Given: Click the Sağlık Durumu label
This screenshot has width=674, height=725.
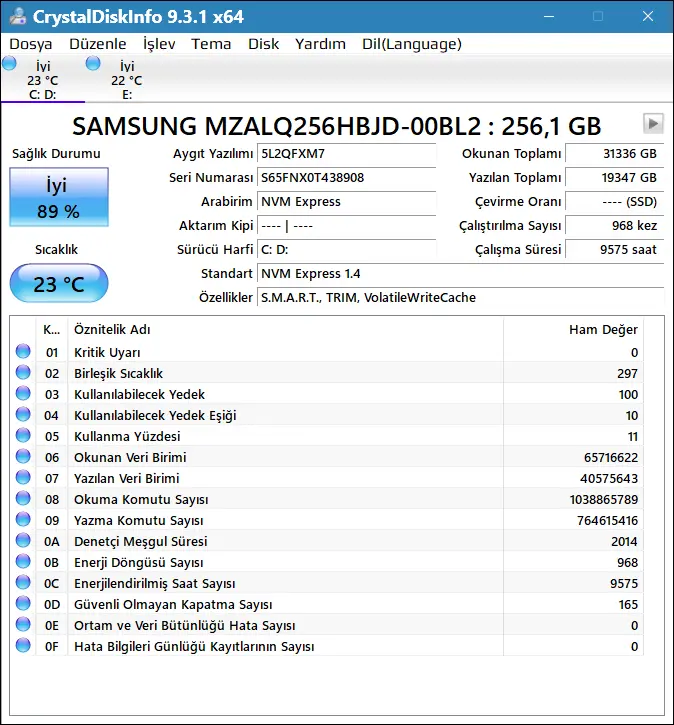Looking at the screenshot, I should tap(56, 154).
